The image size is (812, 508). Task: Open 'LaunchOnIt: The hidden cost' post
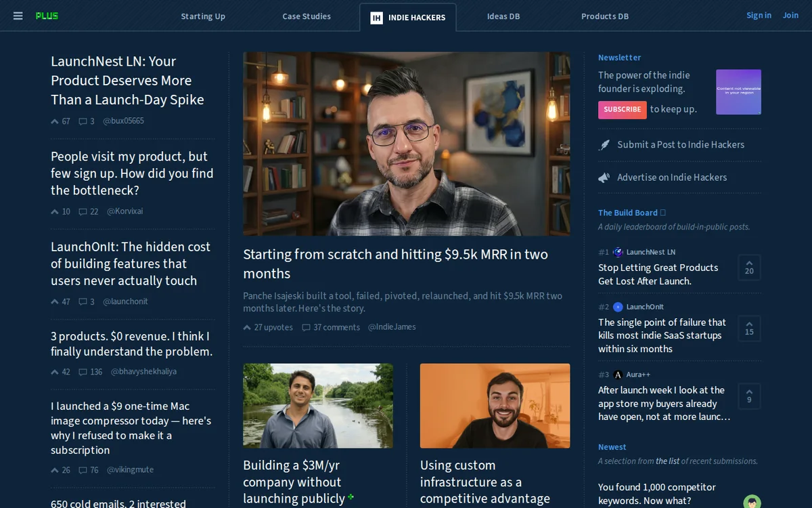[x=131, y=263]
